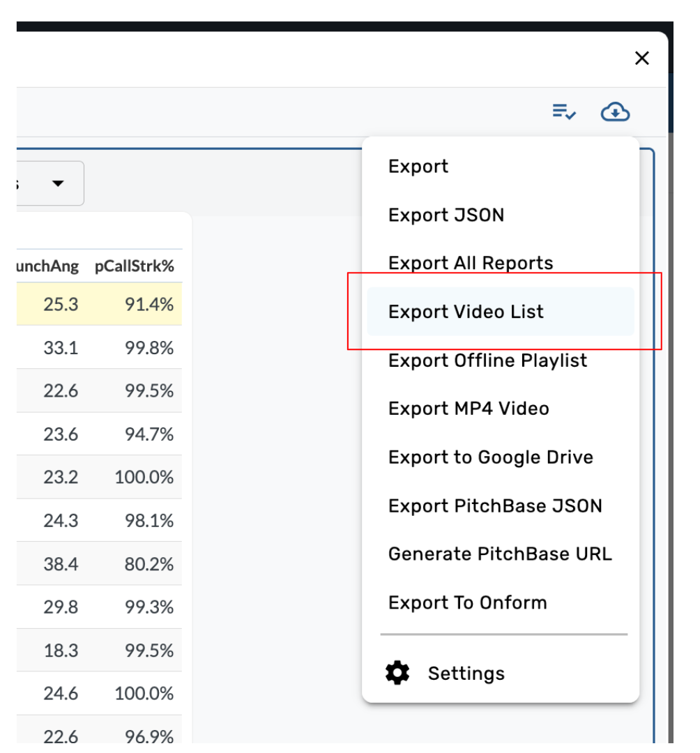Image resolution: width=700 pixels, height=753 pixels.
Task: Select Generate PitchBase URL
Action: (x=500, y=554)
